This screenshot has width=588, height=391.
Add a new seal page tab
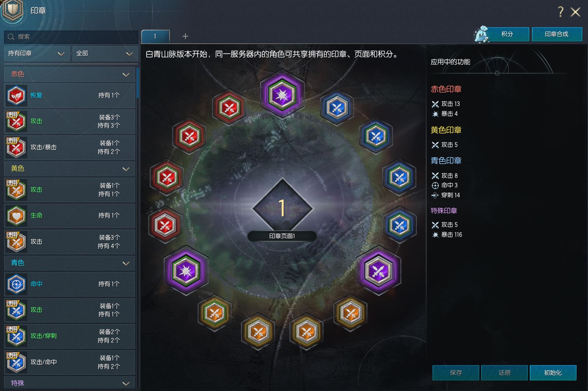pos(185,36)
